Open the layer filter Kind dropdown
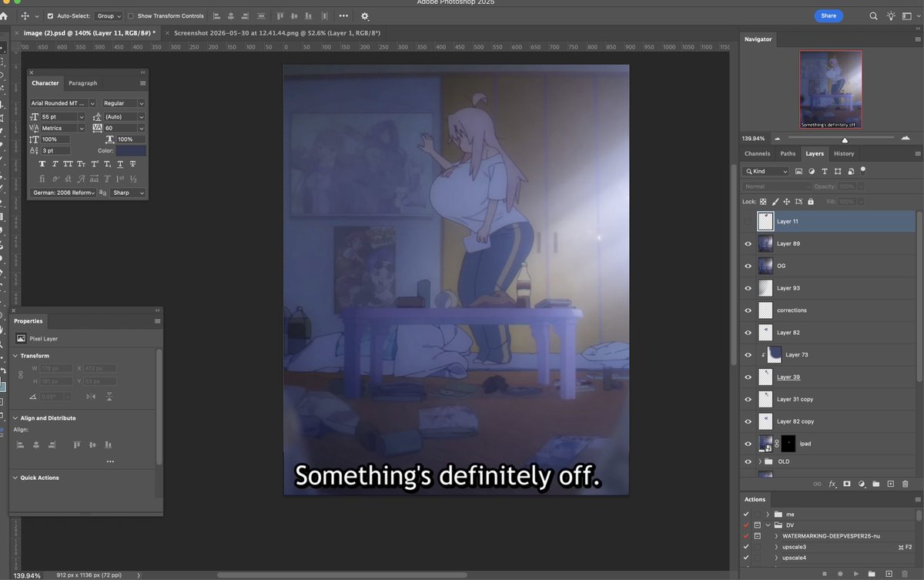 pyautogui.click(x=766, y=171)
